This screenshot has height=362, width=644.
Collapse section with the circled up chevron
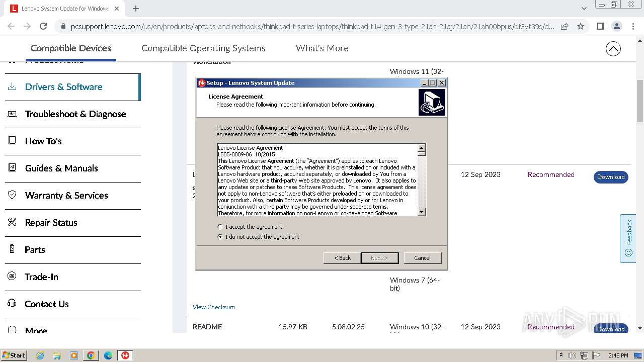(x=613, y=49)
